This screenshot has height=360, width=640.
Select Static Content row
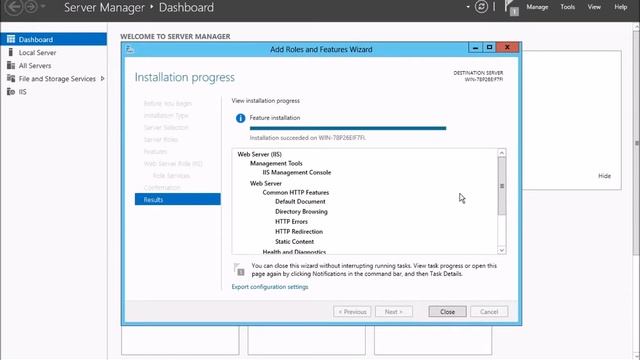click(294, 241)
